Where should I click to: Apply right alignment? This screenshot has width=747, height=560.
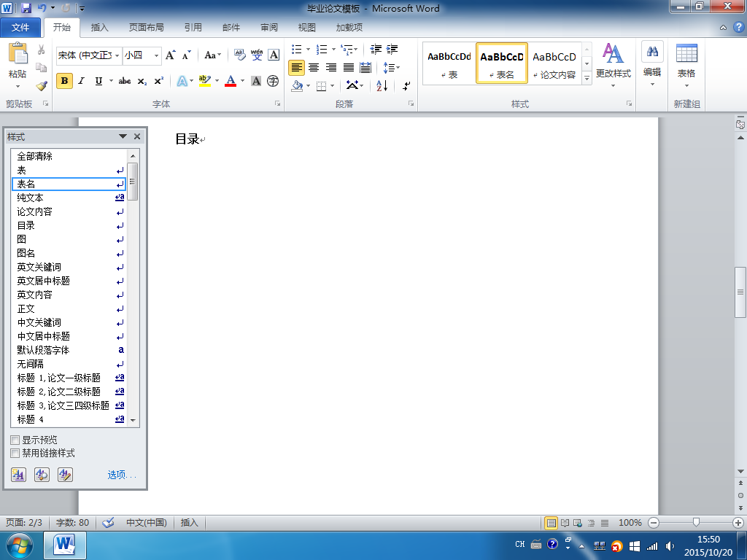point(331,68)
